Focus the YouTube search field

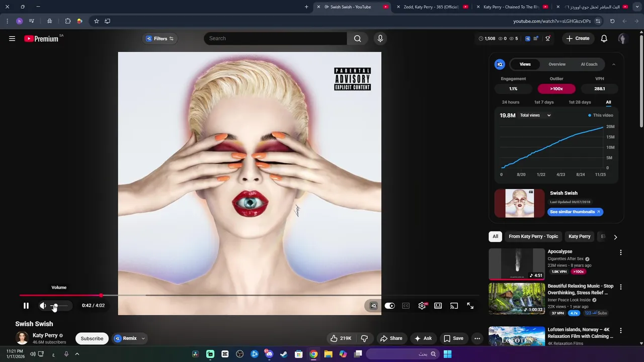point(275,38)
